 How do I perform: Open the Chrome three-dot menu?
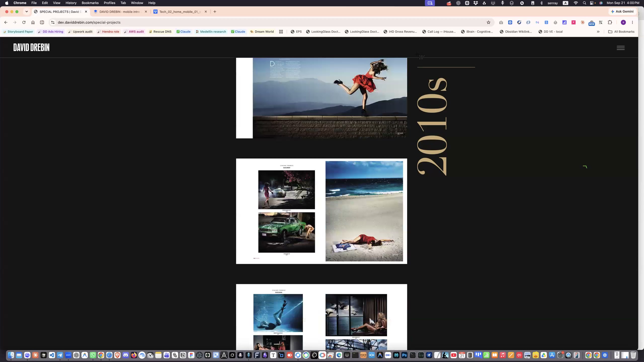tap(632, 22)
